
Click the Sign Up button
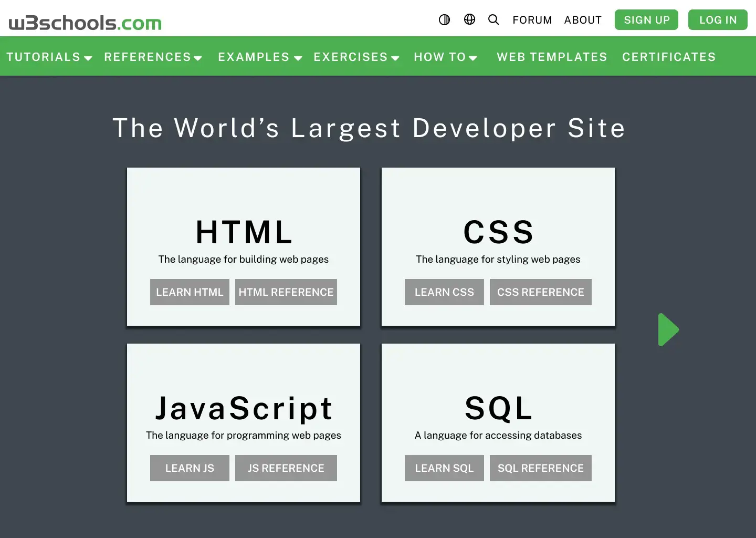(647, 20)
